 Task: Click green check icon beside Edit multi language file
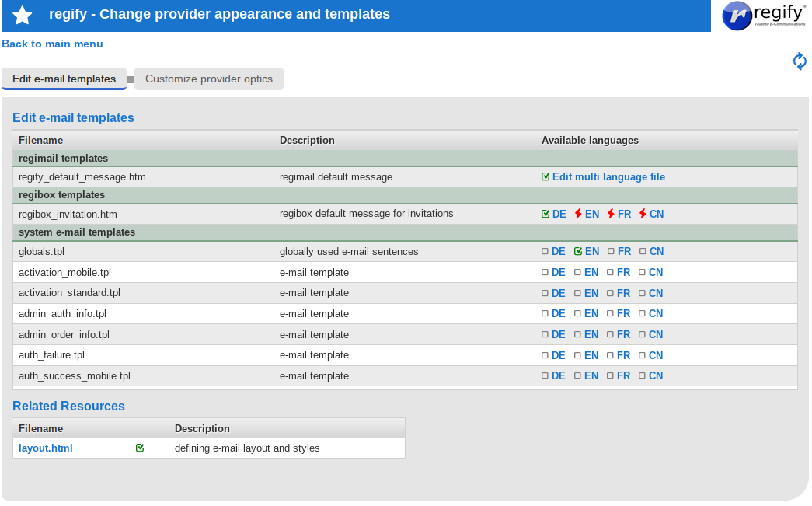(x=545, y=176)
